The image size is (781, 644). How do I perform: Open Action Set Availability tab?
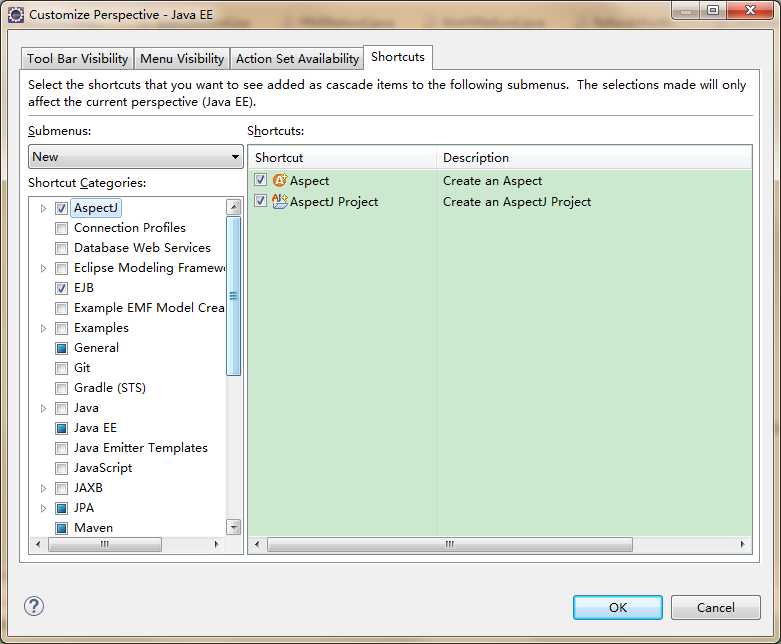click(297, 59)
